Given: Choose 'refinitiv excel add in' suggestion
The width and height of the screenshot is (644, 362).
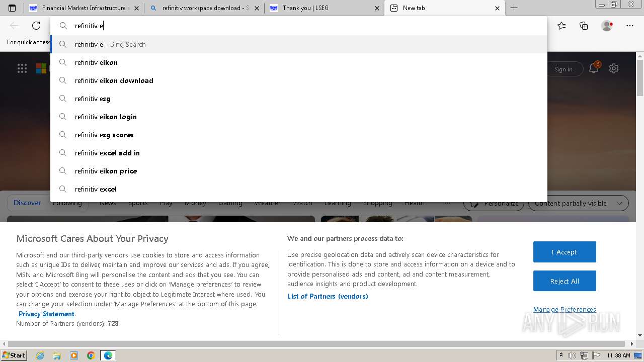Looking at the screenshot, I should pyautogui.click(x=299, y=153).
